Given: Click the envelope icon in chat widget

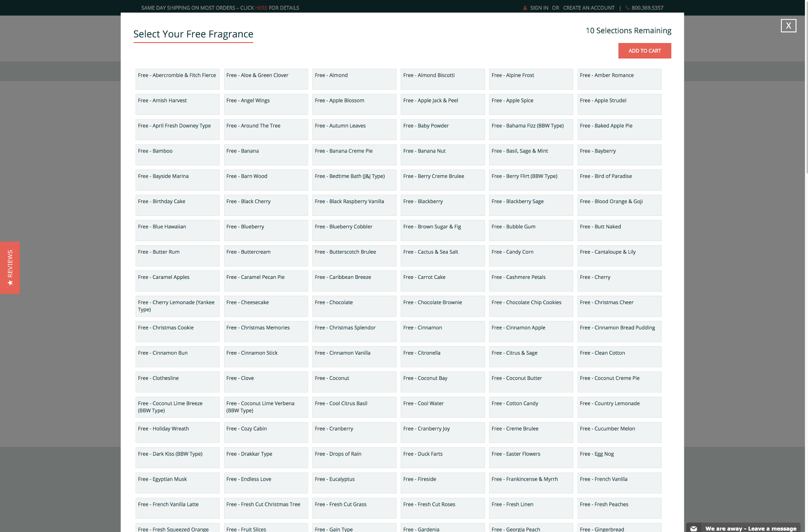Looking at the screenshot, I should coord(694,528).
